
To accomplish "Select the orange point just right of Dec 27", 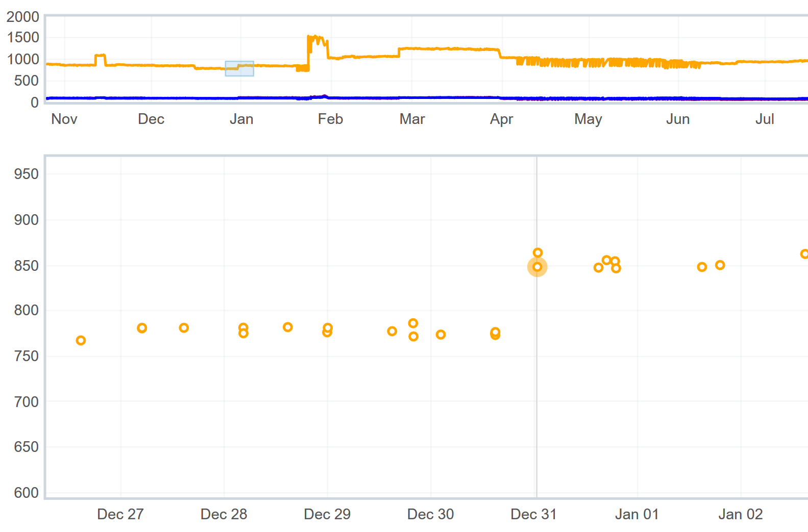I will 142,328.
